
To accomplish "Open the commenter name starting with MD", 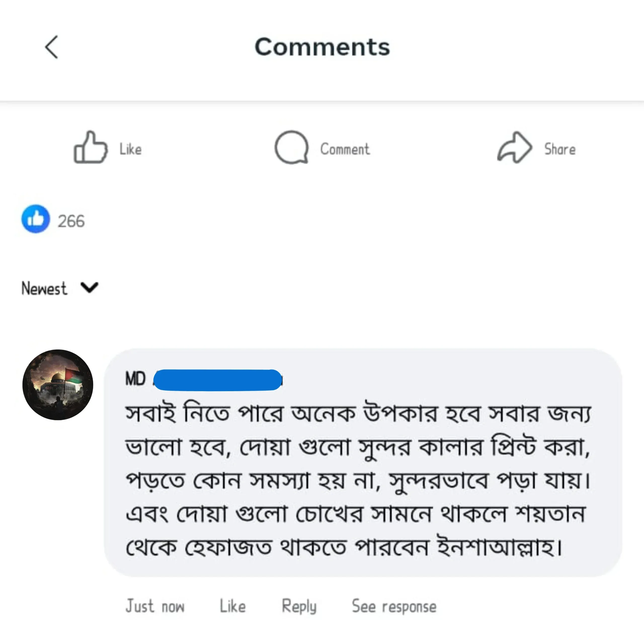I will pos(136,379).
